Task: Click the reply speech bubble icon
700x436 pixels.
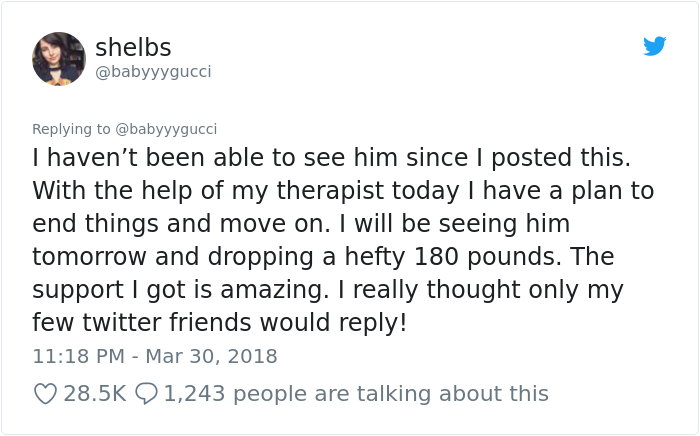Action: [x=146, y=394]
